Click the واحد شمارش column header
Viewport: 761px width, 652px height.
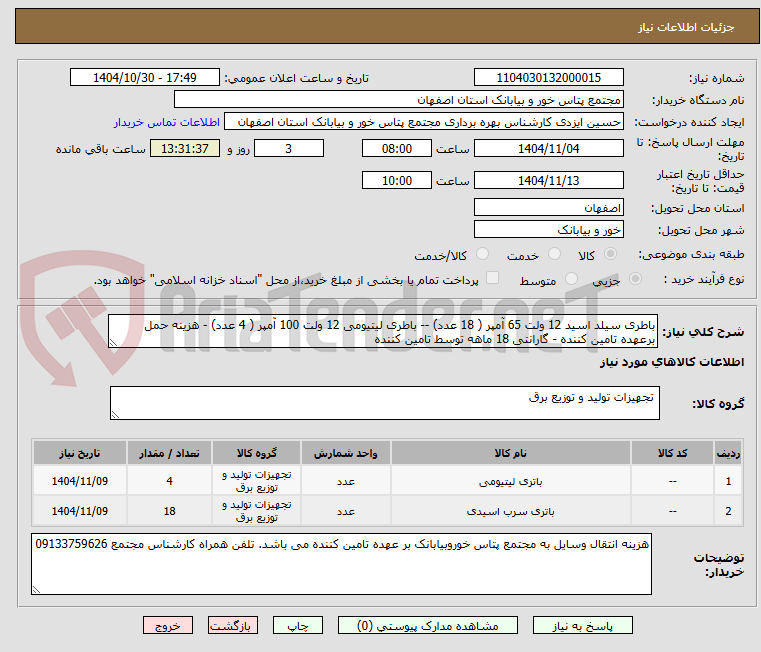click(346, 453)
